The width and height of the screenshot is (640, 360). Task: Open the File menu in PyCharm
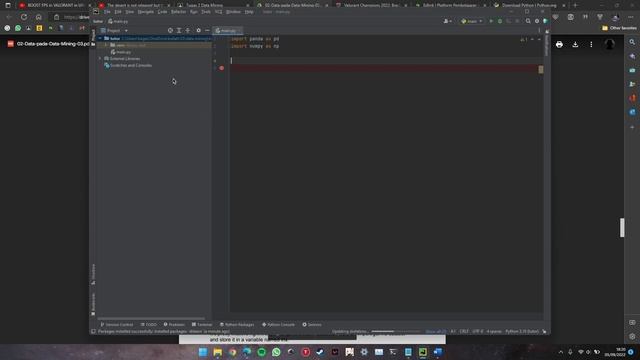(x=107, y=12)
